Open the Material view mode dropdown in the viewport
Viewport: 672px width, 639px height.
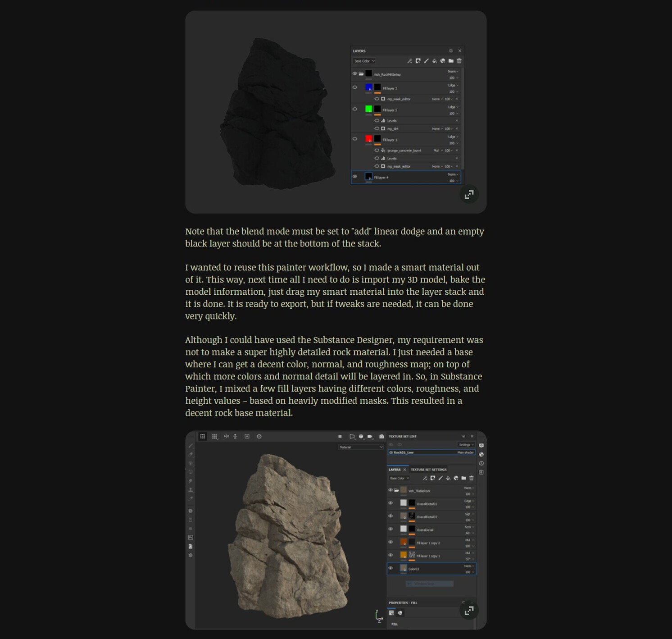pos(361,446)
